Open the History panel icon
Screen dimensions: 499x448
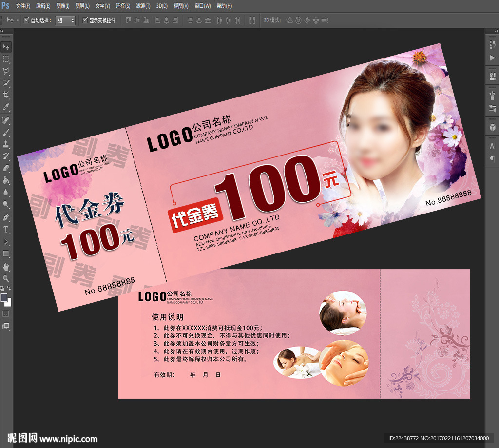492,45
